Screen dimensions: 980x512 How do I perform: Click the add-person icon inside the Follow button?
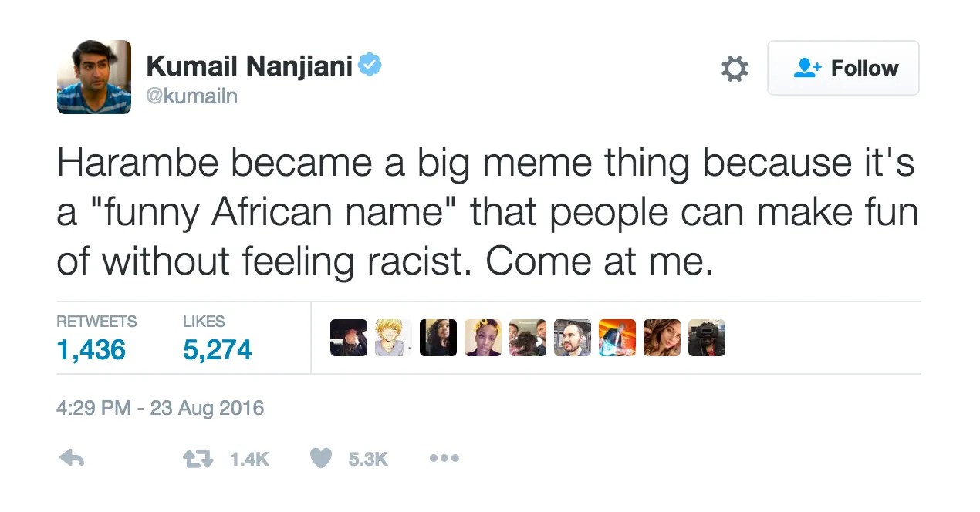click(x=806, y=68)
